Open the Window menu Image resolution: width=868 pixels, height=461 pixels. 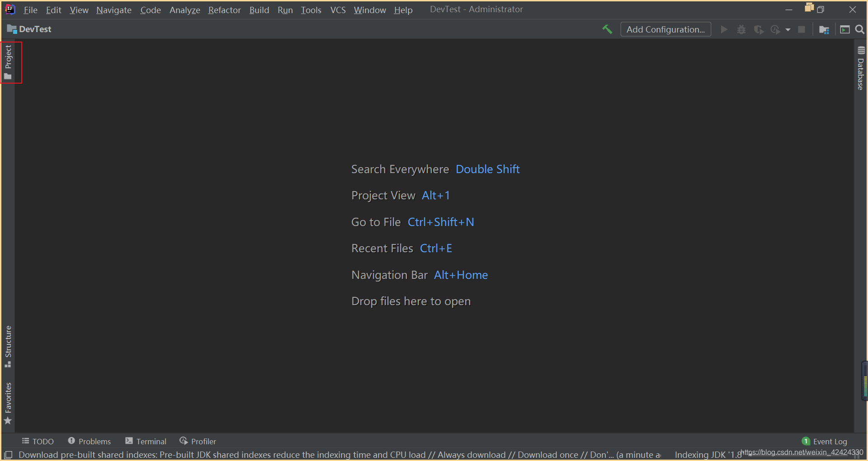[370, 10]
